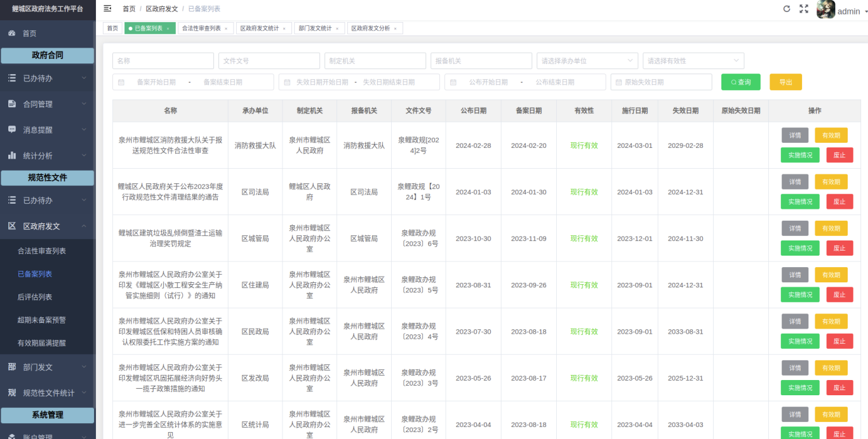
Task: Expand 规范性文件统计 in the sidebar
Action: [x=47, y=393]
